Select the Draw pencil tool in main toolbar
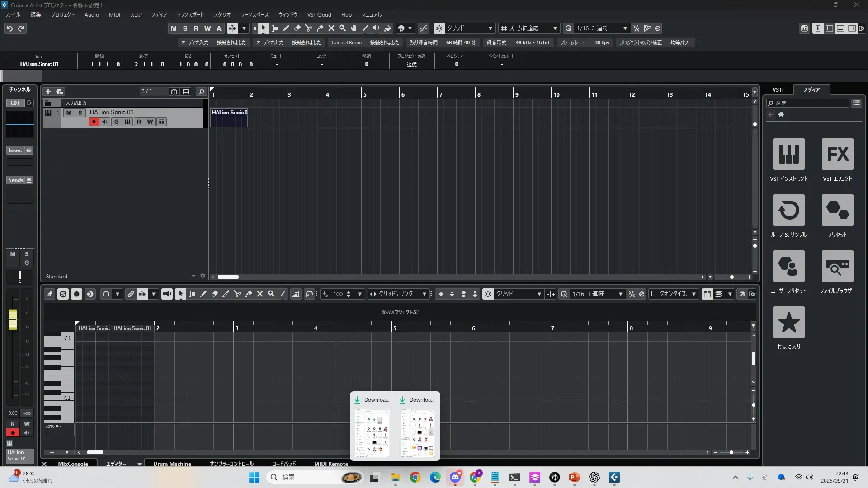 (286, 28)
